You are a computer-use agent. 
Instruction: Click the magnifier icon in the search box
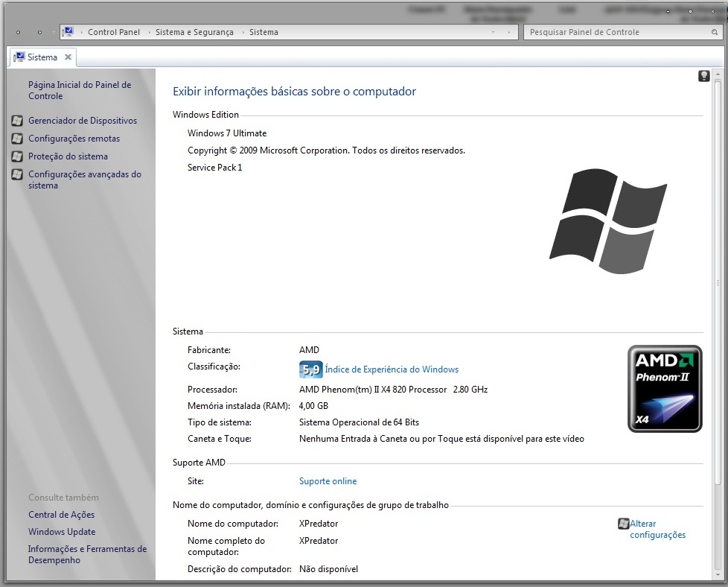pos(715,33)
